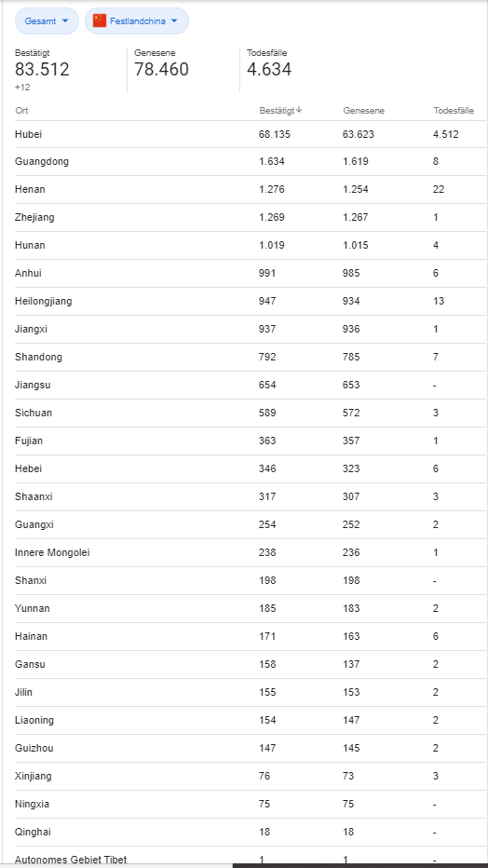This screenshot has height=868, width=488.
Task: Sort table by Todesfälle column
Action: tap(454, 111)
